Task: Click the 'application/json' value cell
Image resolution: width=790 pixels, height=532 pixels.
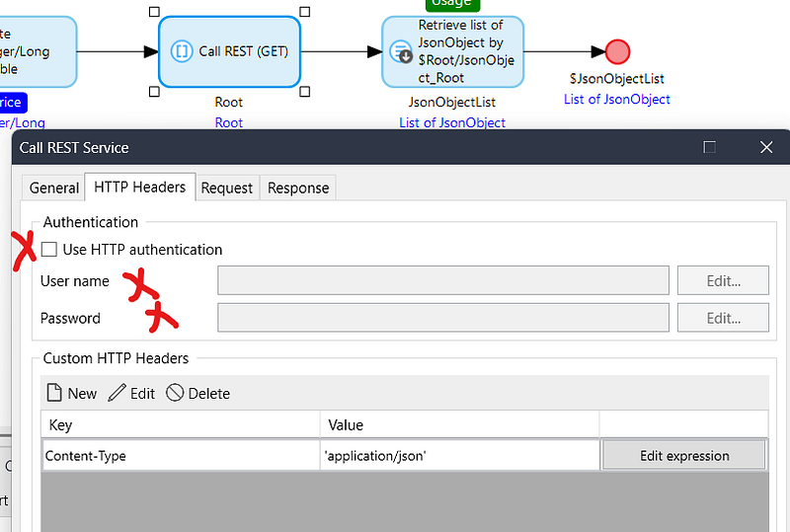Action: (x=459, y=456)
